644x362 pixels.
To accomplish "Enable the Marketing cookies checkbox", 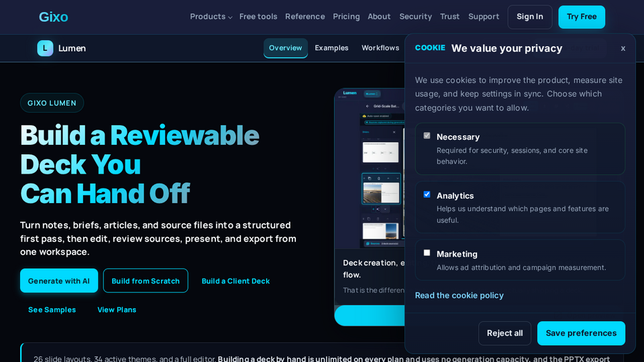I will tap(427, 253).
